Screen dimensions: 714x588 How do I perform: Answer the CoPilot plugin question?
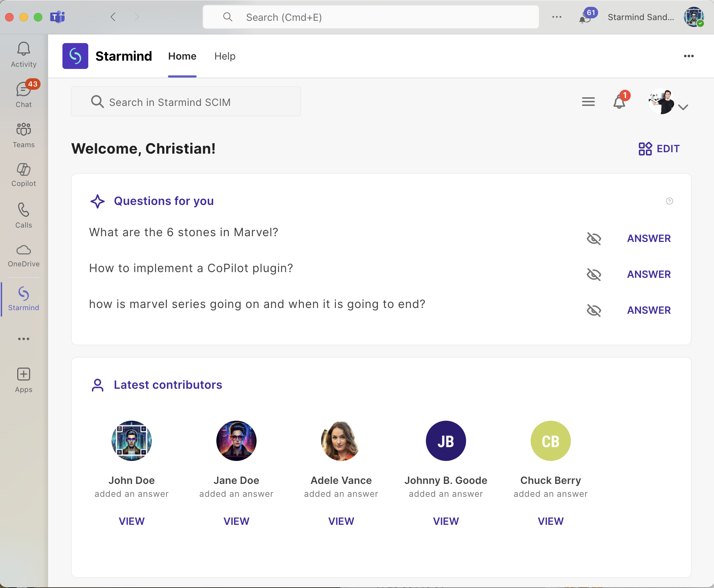[x=649, y=274]
